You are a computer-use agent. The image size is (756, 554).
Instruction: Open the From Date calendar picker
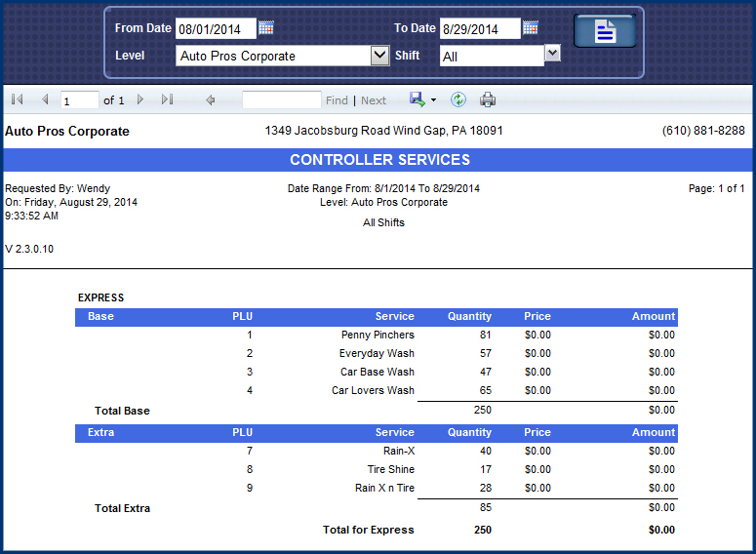coord(266,28)
